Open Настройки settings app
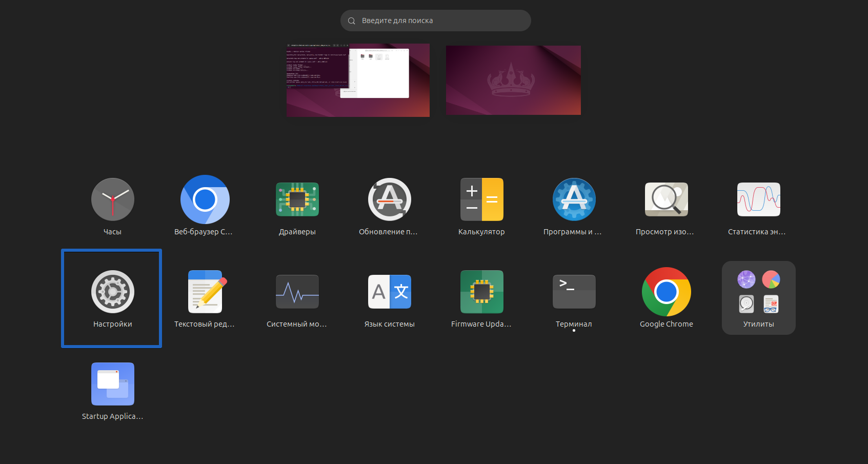 point(112,292)
